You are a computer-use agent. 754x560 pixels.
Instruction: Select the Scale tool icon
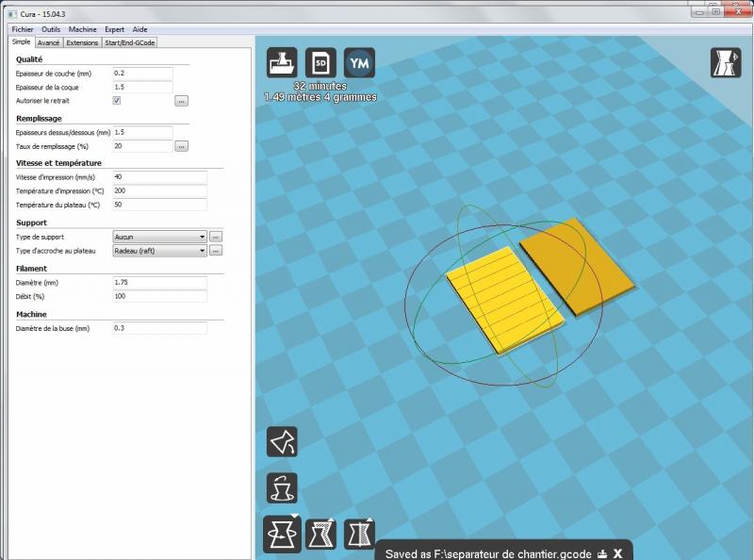(320, 535)
